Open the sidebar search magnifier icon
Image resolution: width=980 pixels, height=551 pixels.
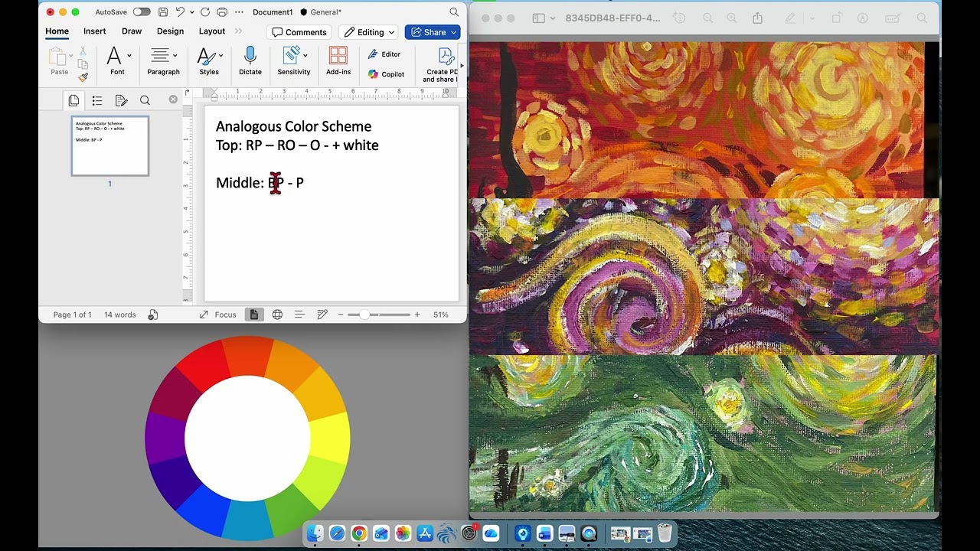(145, 100)
